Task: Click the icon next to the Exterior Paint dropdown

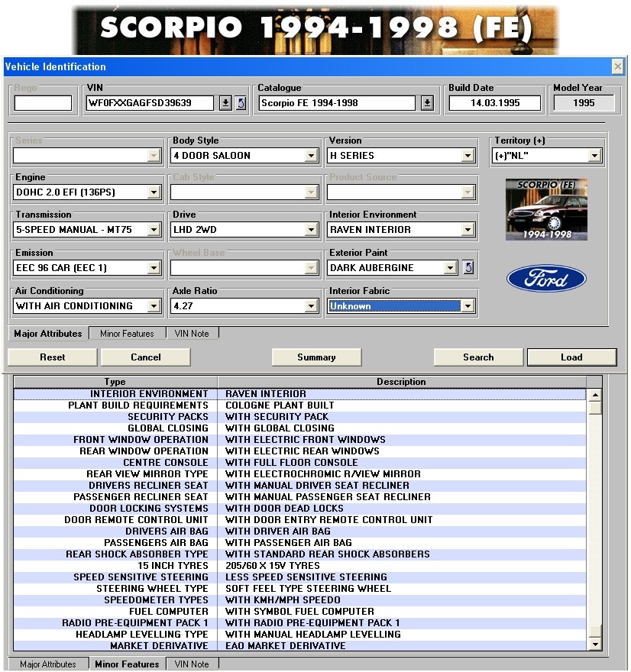Action: coord(468,267)
